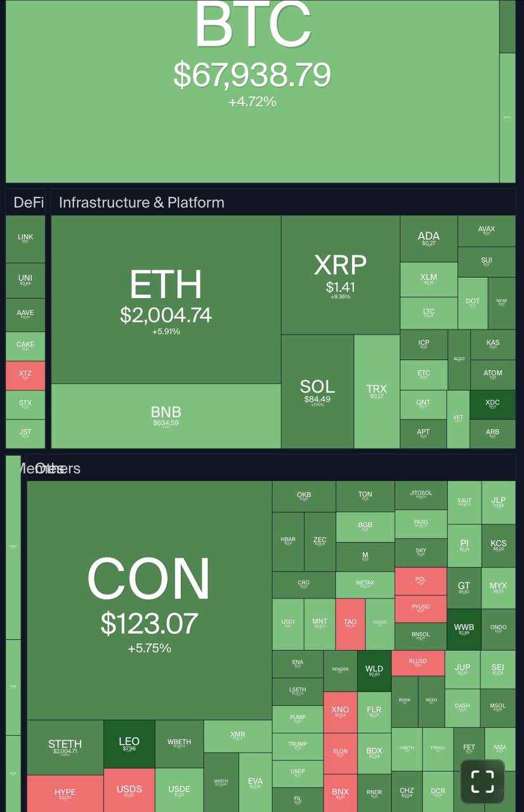The width and height of the screenshot is (524, 812).
Task: Select the BNB tile at $634.59
Action: tap(166, 416)
